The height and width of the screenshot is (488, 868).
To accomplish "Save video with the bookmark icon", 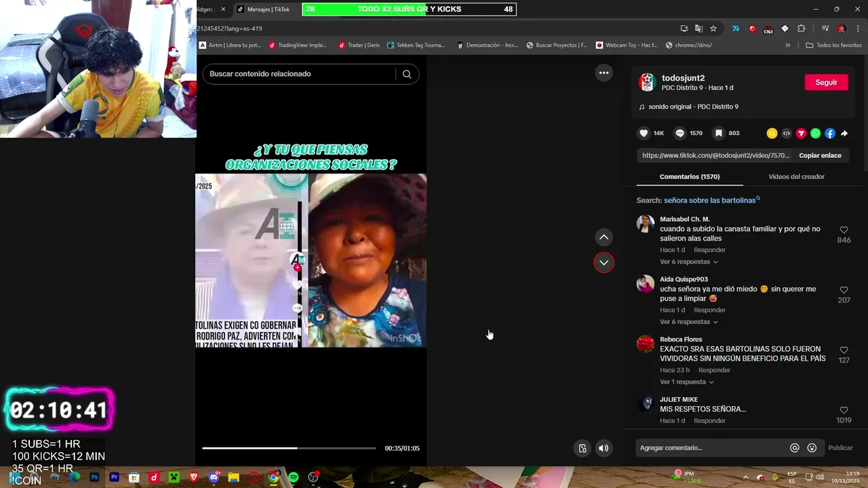I will 719,134.
